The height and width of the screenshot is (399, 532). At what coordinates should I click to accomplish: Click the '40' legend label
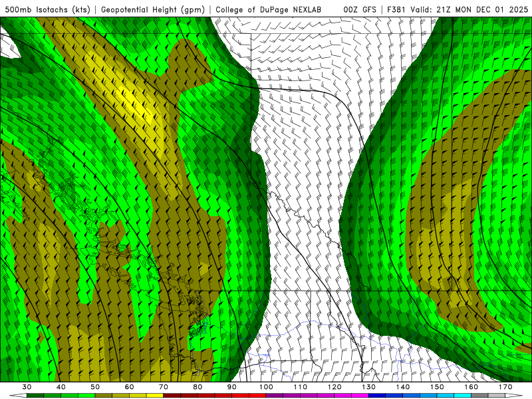click(x=61, y=387)
